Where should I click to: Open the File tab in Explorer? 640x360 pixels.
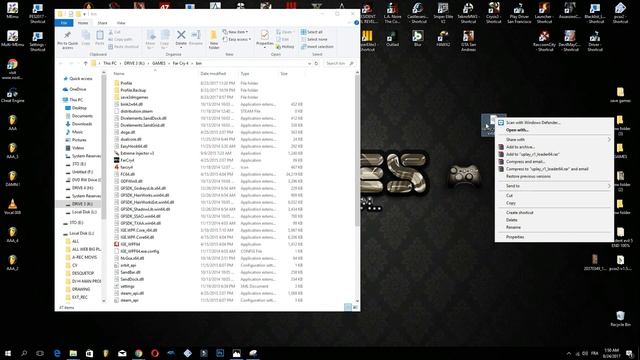pyautogui.click(x=64, y=23)
